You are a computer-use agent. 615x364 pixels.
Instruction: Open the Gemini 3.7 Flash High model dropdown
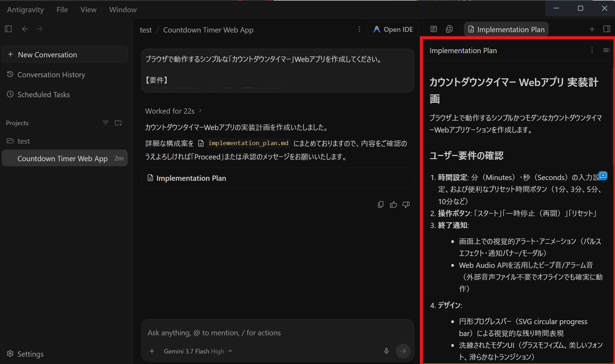(x=198, y=351)
